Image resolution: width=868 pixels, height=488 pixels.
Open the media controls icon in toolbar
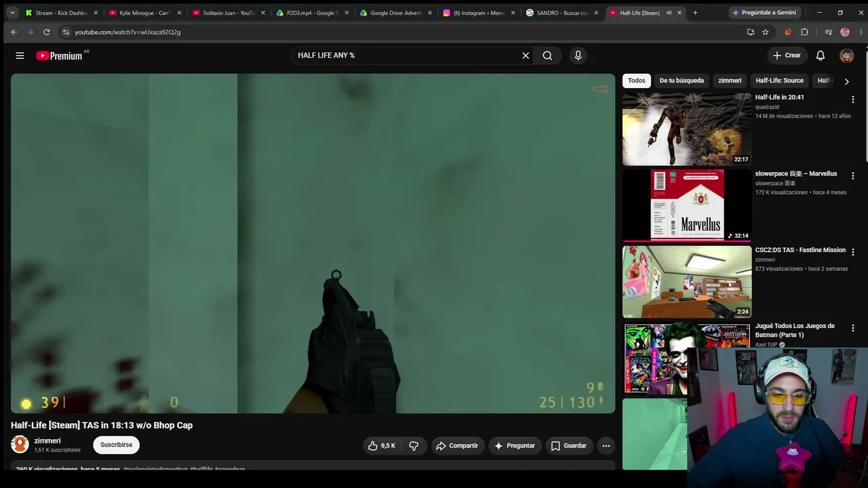click(828, 32)
